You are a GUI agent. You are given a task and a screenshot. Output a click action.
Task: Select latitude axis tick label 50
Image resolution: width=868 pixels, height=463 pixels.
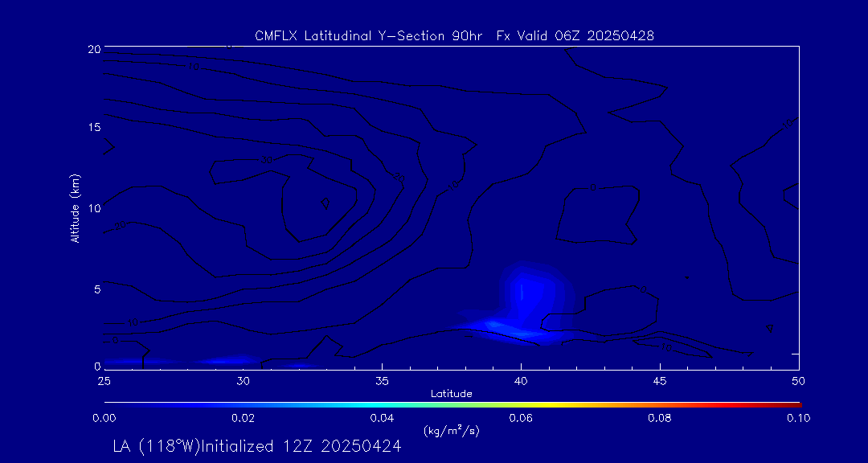pos(798,381)
